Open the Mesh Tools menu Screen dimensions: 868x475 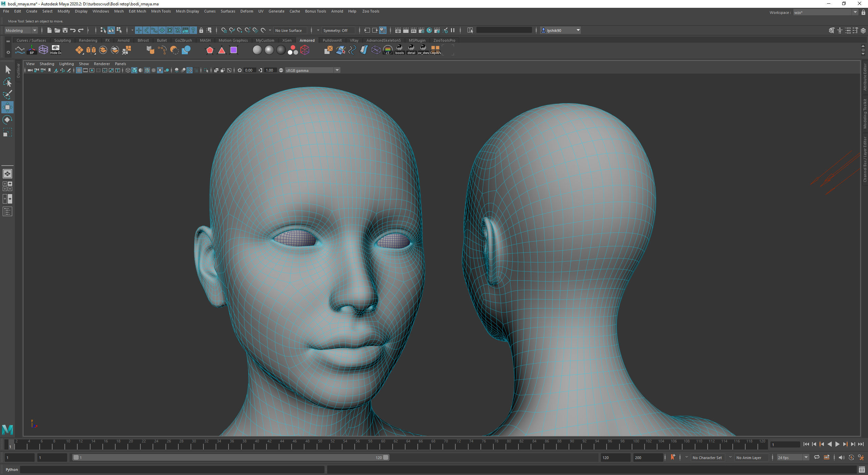pyautogui.click(x=161, y=11)
